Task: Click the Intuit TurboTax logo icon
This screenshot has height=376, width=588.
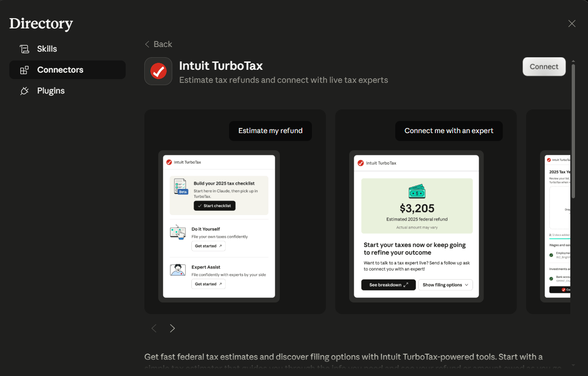Action: 158,71
